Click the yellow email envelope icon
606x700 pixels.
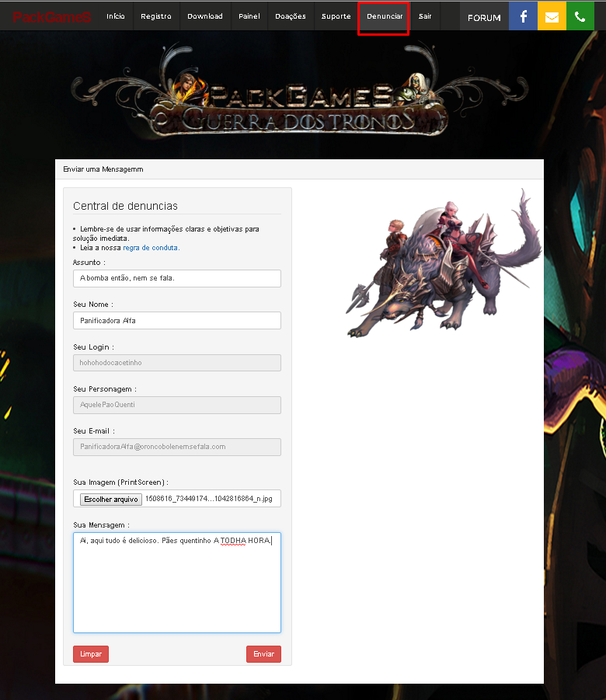552,16
